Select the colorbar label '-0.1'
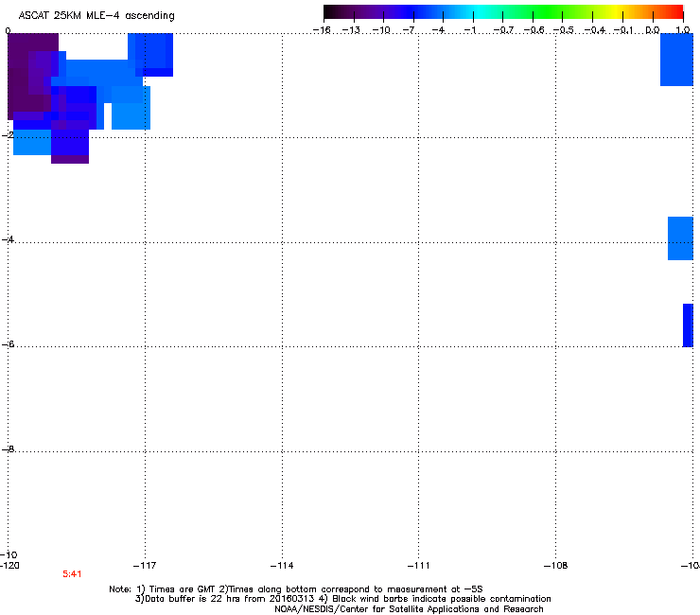 [623, 30]
